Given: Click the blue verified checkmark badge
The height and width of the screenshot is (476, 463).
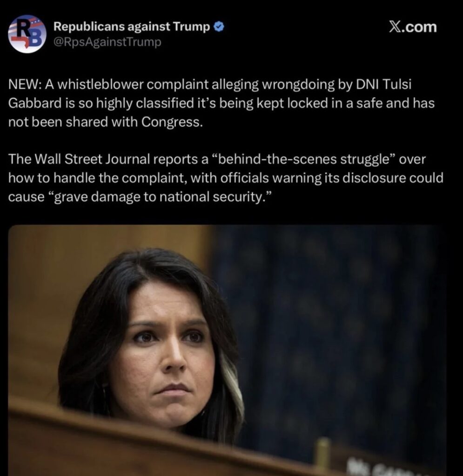Looking at the screenshot, I should coord(219,27).
